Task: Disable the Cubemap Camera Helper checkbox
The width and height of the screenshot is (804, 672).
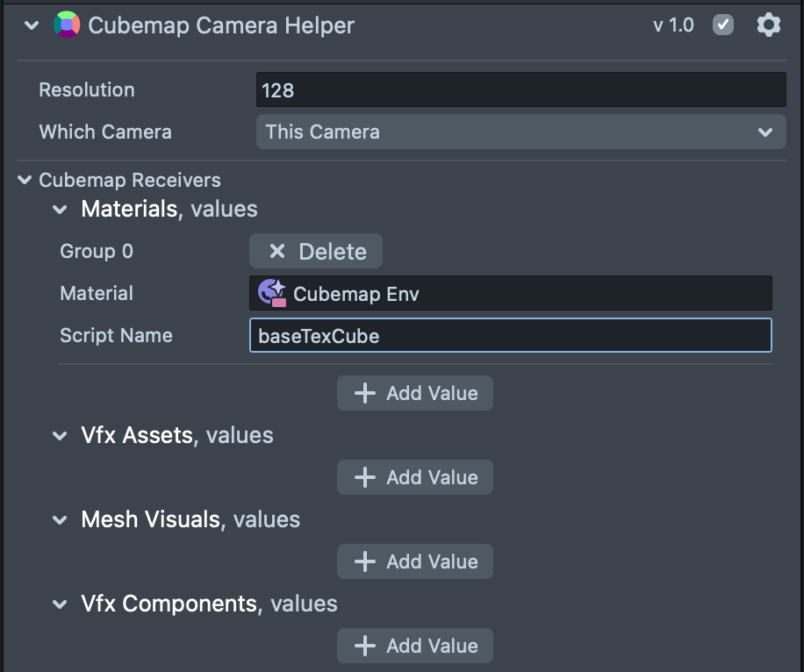Action: pyautogui.click(x=723, y=25)
